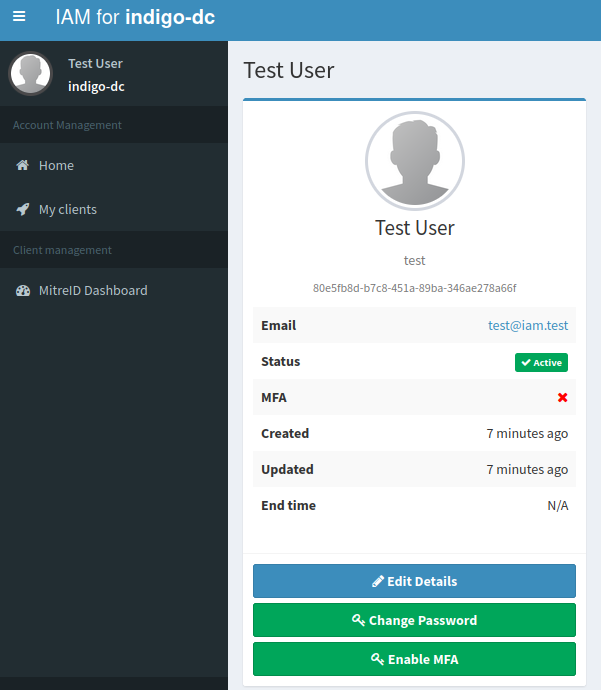This screenshot has height=690, width=601.
Task: Click the green Active status badge
Action: coord(541,362)
